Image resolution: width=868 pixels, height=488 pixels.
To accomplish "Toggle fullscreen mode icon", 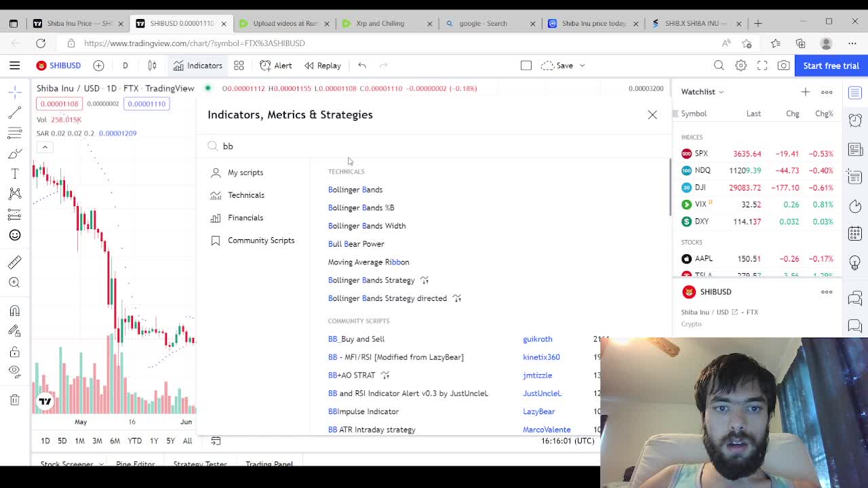I will point(762,66).
